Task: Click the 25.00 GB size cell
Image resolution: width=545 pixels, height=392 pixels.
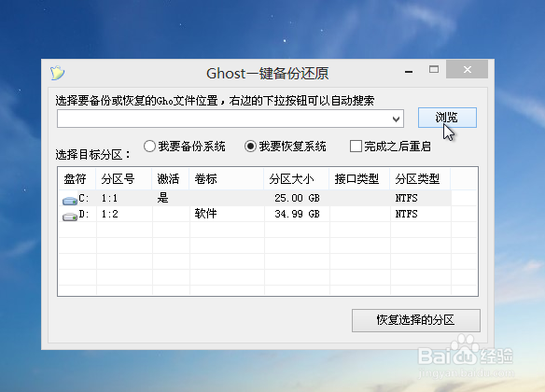Action: (297, 198)
